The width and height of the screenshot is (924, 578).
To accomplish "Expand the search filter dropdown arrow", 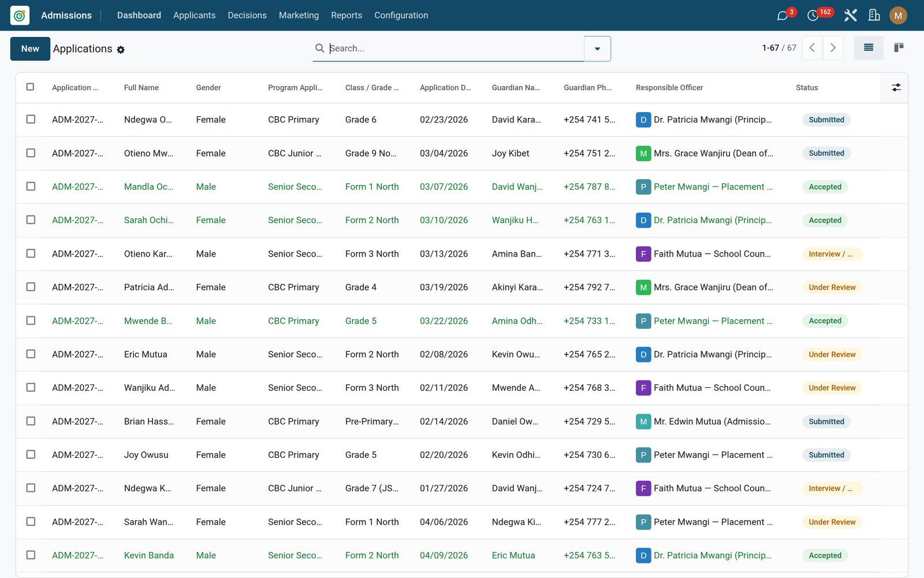I will click(597, 49).
